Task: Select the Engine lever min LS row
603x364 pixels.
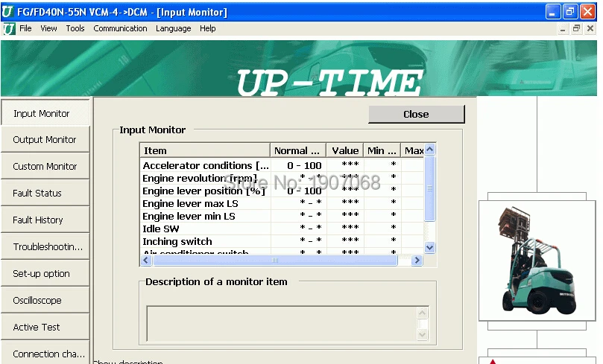Action: click(x=282, y=216)
